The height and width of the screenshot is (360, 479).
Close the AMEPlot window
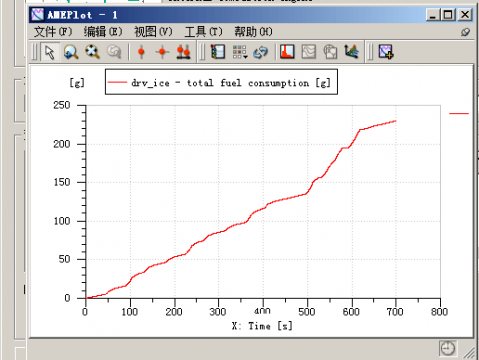[465, 15]
